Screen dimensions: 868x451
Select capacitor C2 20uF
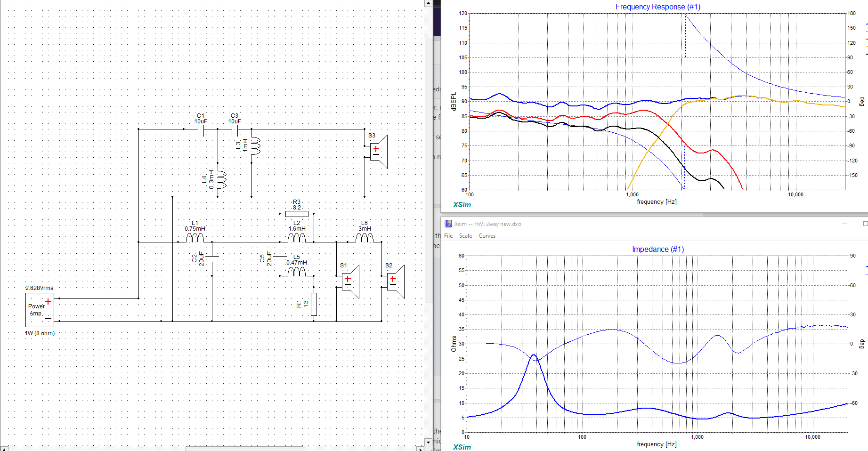click(212, 258)
